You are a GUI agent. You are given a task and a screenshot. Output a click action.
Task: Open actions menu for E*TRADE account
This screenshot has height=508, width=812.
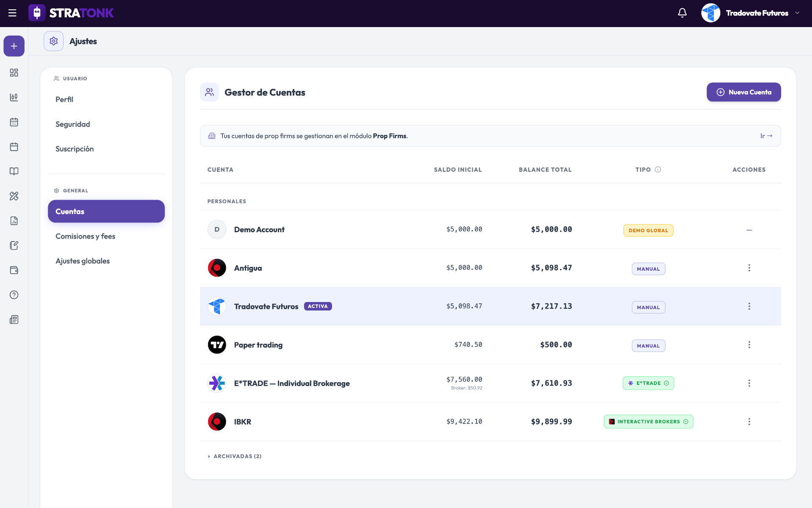tap(749, 383)
